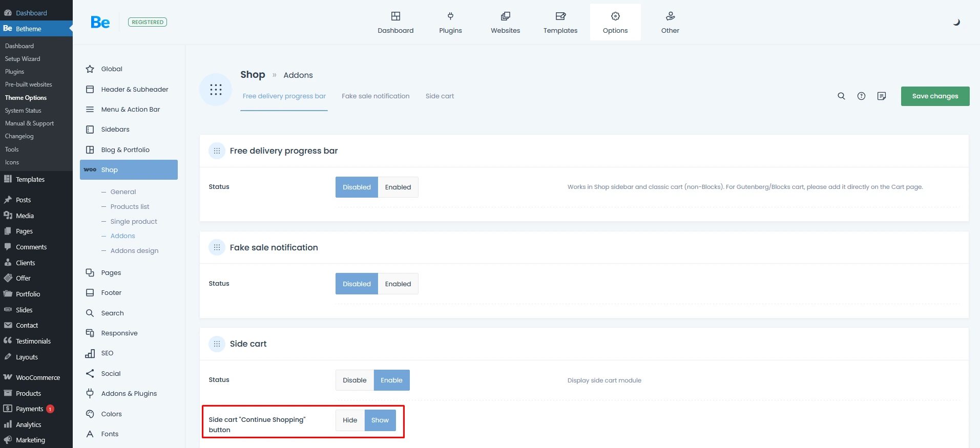Click the Footer icon in the options sidebar
The height and width of the screenshot is (448, 980).
[x=90, y=293]
